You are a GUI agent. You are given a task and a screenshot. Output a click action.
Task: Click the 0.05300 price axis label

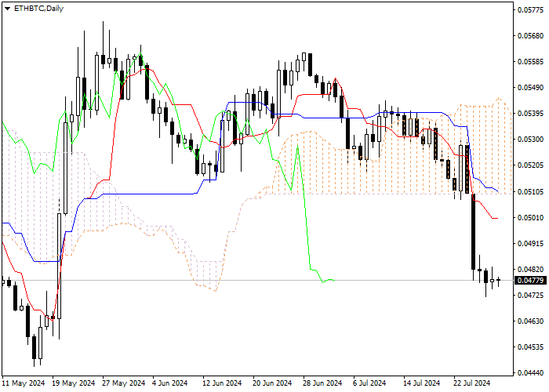click(x=530, y=140)
